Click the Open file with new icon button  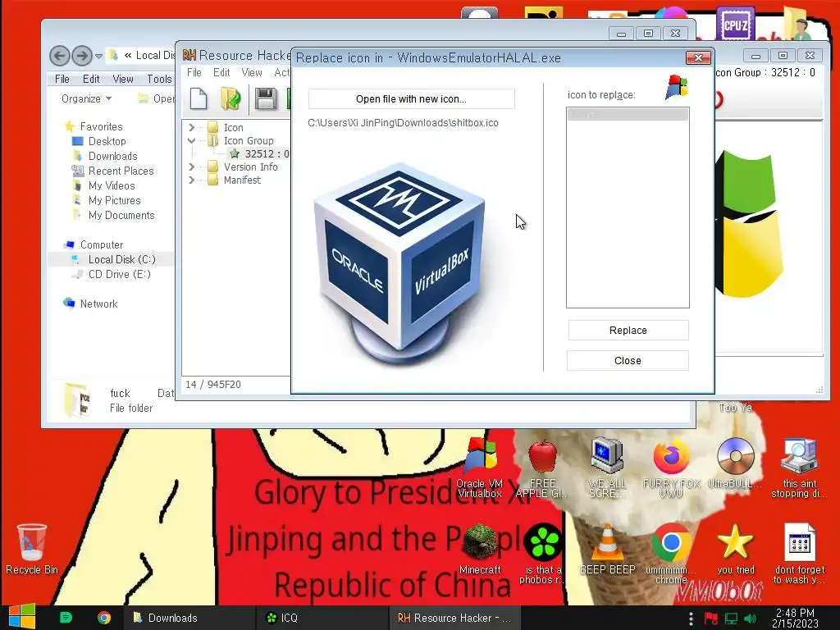coord(412,99)
